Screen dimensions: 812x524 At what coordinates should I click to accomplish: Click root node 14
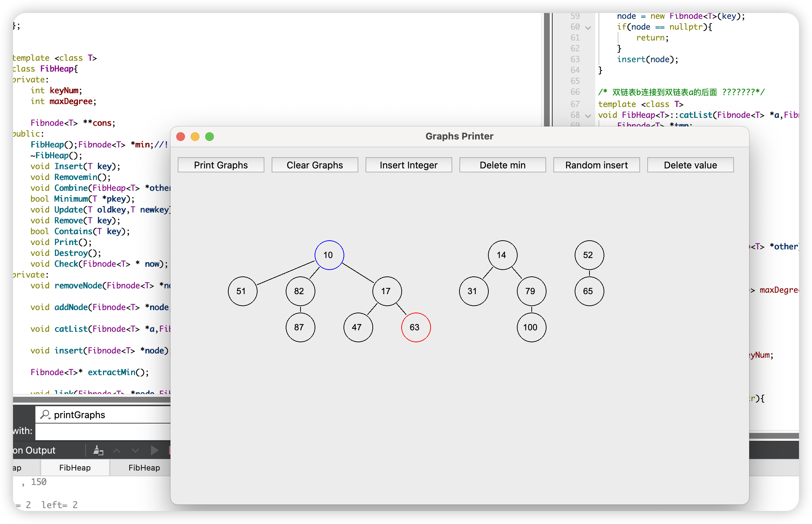502,255
